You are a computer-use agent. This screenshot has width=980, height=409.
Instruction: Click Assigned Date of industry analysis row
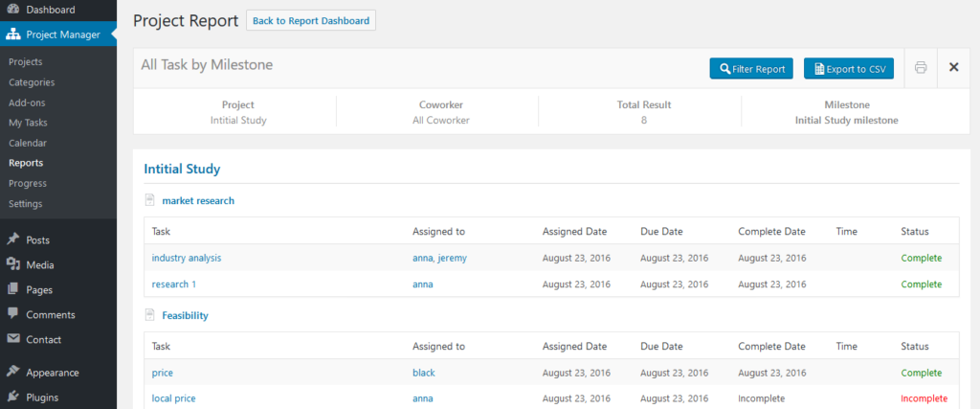(x=576, y=258)
